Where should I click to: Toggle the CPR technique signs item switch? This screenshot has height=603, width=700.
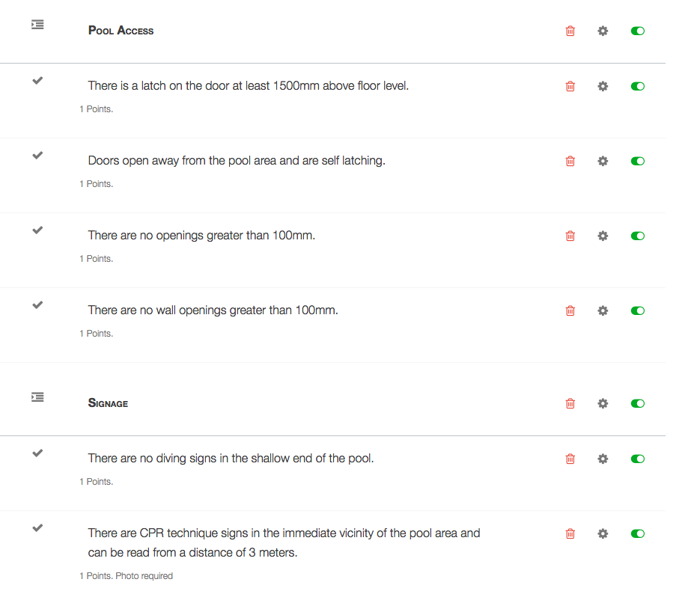tap(638, 533)
